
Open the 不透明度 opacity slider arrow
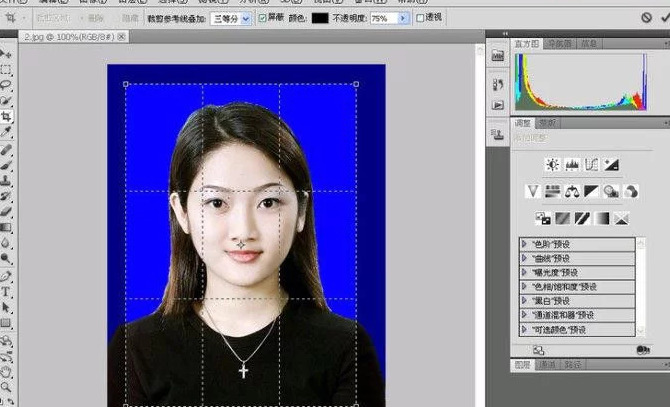coord(403,18)
